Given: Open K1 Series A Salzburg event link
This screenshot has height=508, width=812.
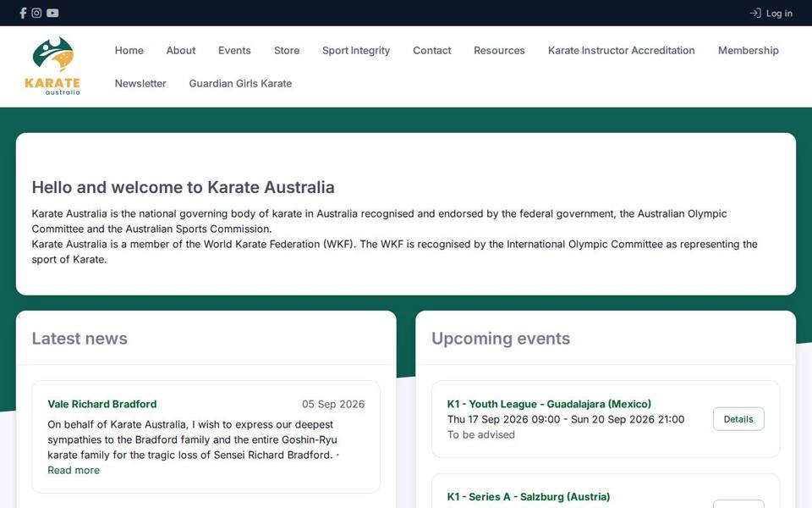Looking at the screenshot, I should [528, 497].
